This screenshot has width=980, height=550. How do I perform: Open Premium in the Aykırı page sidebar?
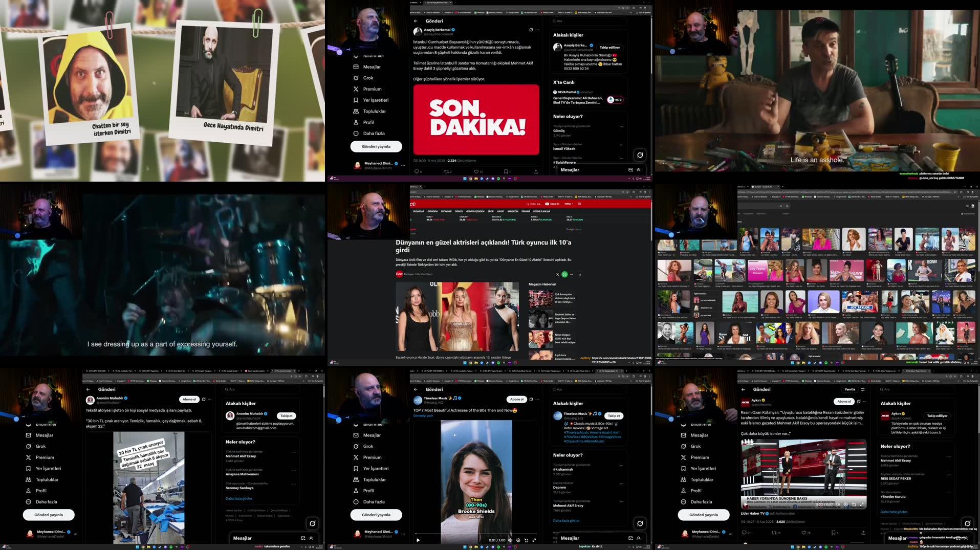[x=700, y=457]
